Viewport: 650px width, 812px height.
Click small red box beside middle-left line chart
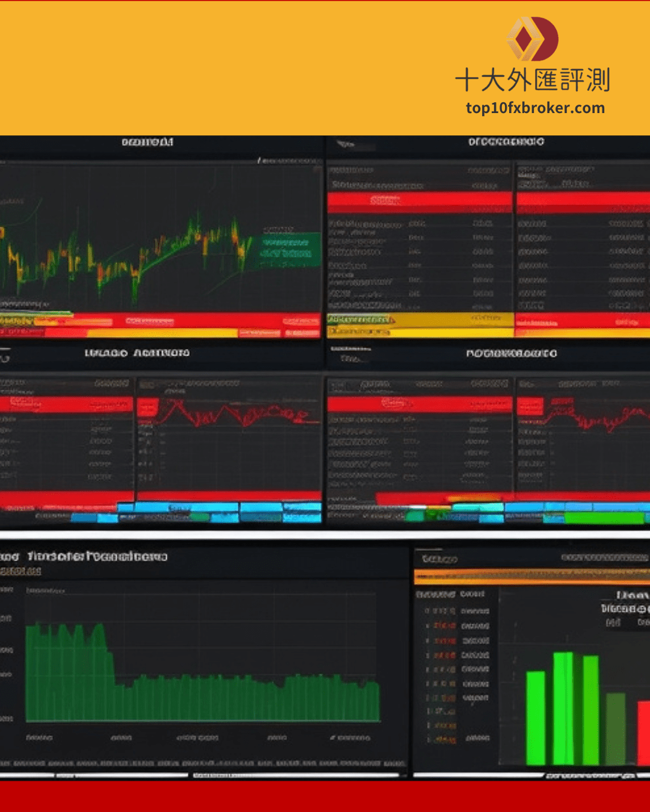coord(146,407)
